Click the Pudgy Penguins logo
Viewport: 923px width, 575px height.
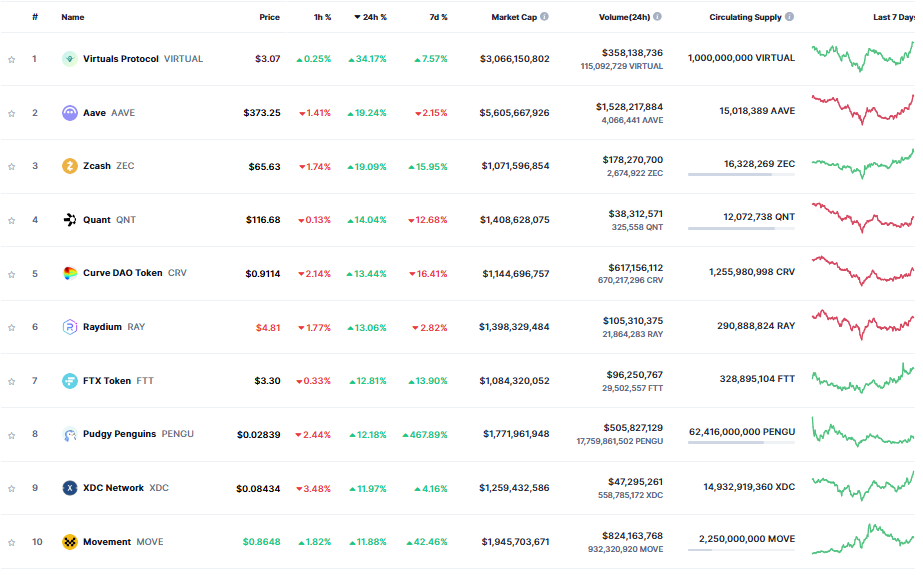[x=69, y=434]
